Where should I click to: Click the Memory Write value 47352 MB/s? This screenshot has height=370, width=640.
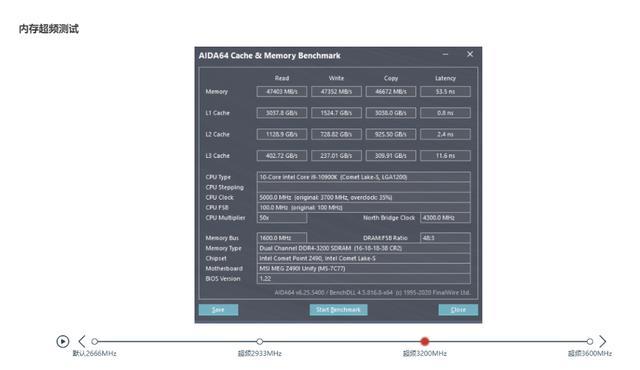coord(336,91)
